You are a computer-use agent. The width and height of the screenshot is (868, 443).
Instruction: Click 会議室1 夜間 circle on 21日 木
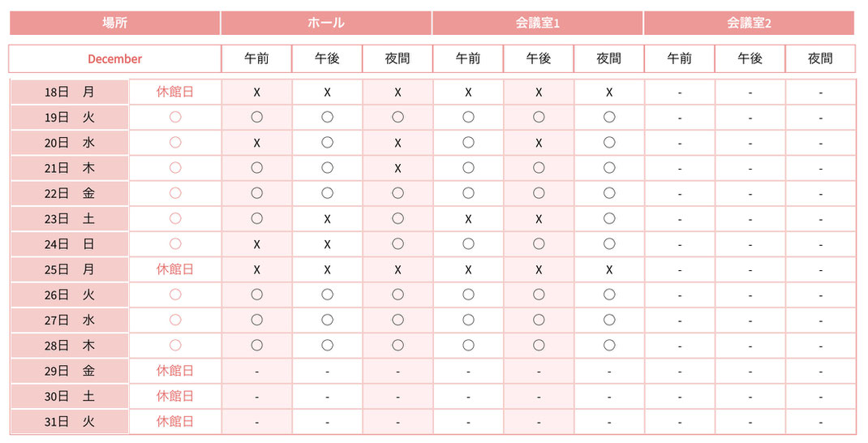click(609, 168)
